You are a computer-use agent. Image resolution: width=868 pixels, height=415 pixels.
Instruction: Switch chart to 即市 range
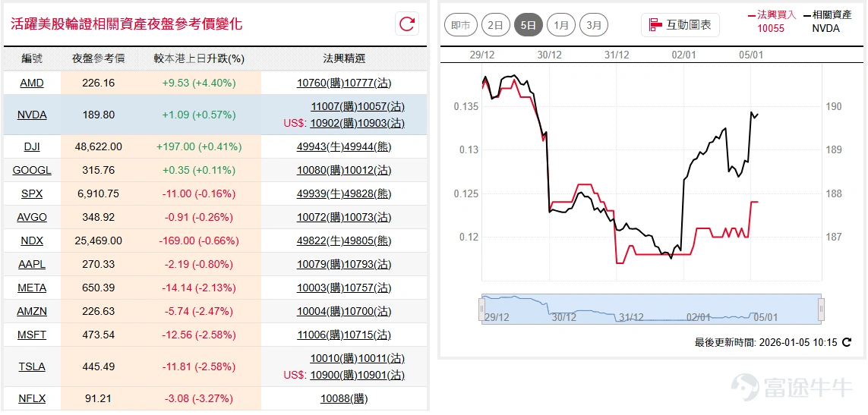pyautogui.click(x=460, y=25)
